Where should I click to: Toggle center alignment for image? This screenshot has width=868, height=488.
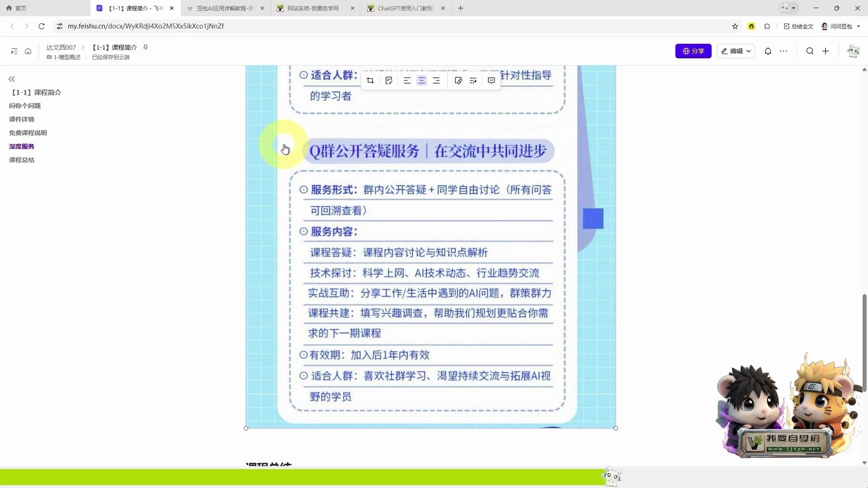click(421, 80)
